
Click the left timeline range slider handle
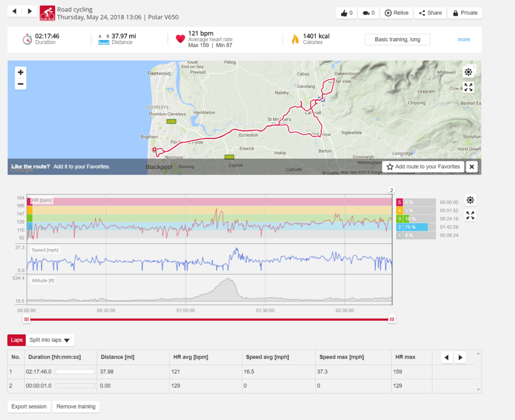coord(27,319)
